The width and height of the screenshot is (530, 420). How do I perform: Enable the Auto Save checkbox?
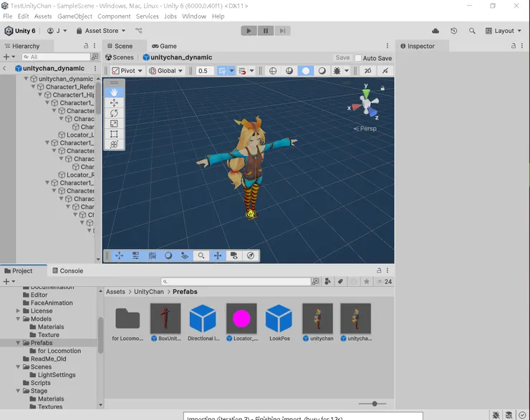pyautogui.click(x=358, y=58)
